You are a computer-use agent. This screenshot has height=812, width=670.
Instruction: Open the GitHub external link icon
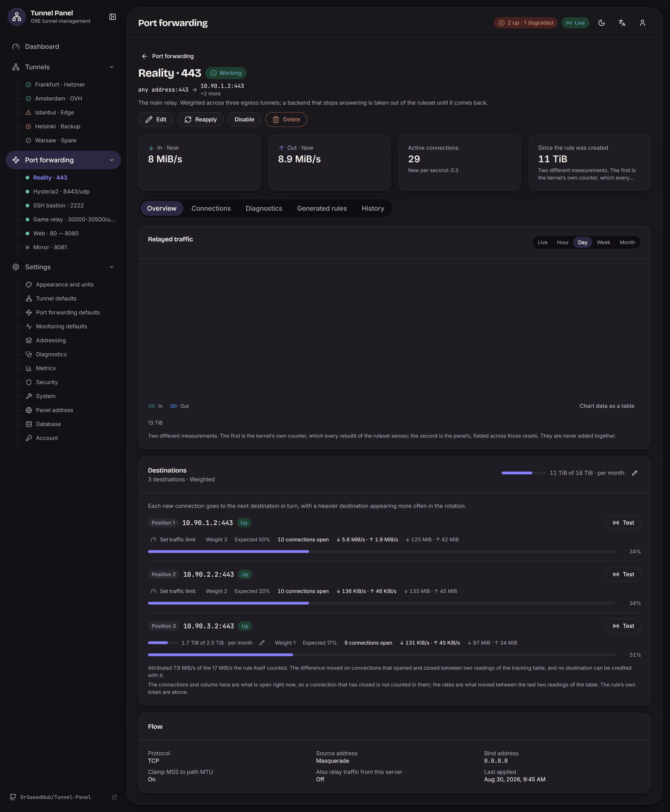[114, 797]
